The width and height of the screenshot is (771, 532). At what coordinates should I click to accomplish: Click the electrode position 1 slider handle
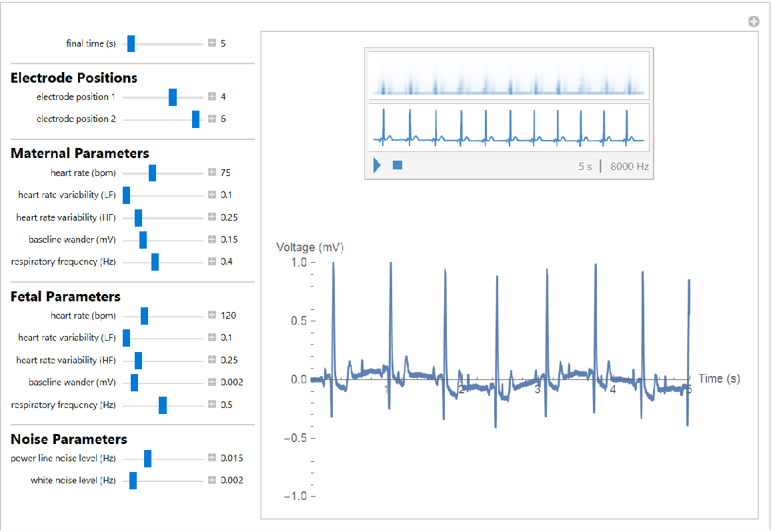point(173,97)
